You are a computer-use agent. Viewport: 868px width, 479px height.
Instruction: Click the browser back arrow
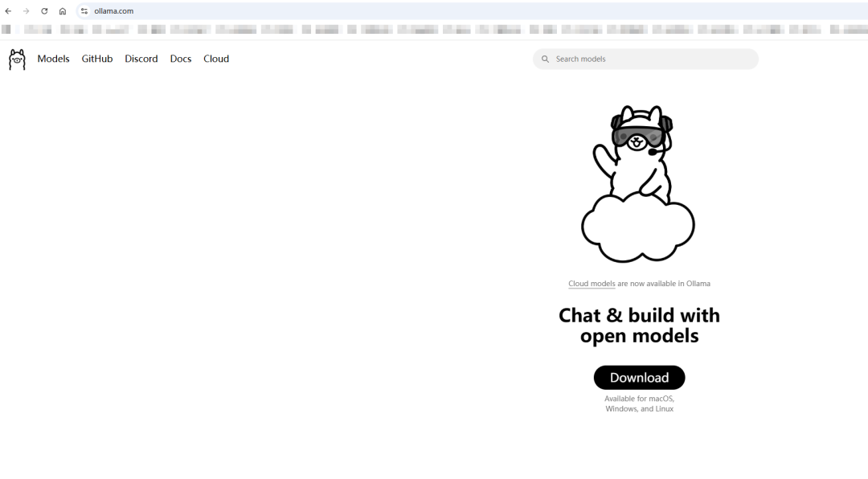pos(8,11)
